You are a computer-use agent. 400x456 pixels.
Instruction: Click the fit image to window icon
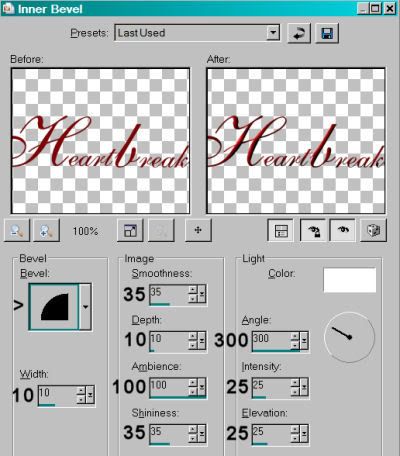pos(130,230)
